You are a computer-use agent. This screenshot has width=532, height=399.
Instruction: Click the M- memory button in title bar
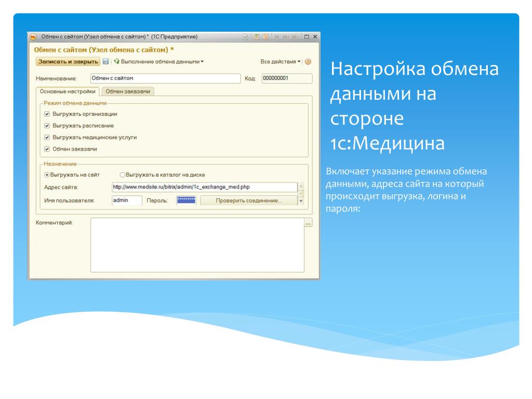tap(295, 37)
